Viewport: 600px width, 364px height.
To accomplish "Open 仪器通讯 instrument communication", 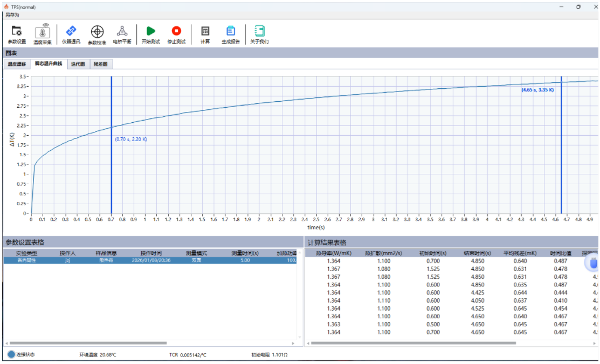I will (71, 34).
